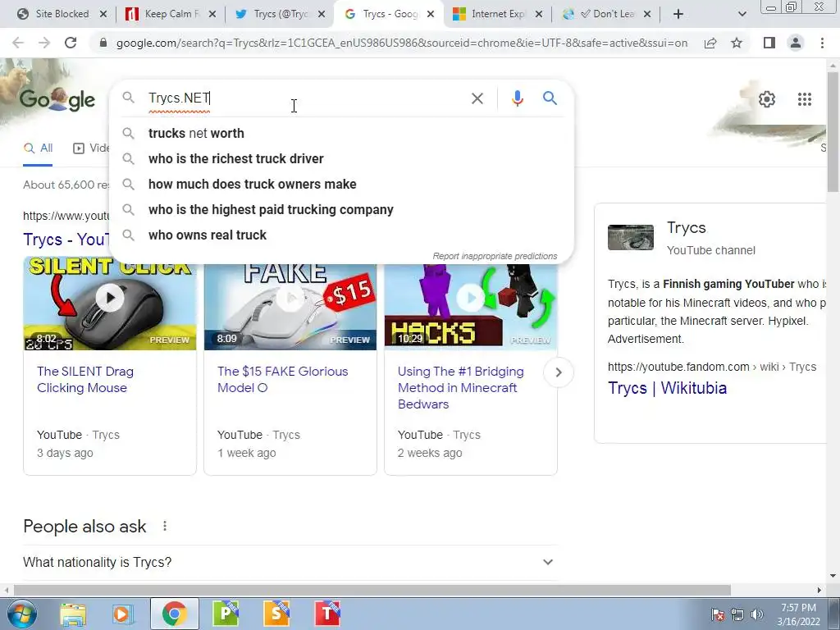840x630 pixels.
Task: Click the volume speaker tray icon
Action: 756,614
